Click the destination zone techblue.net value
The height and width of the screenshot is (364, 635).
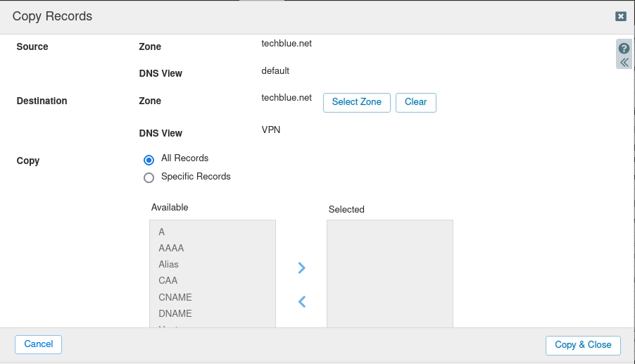287,98
